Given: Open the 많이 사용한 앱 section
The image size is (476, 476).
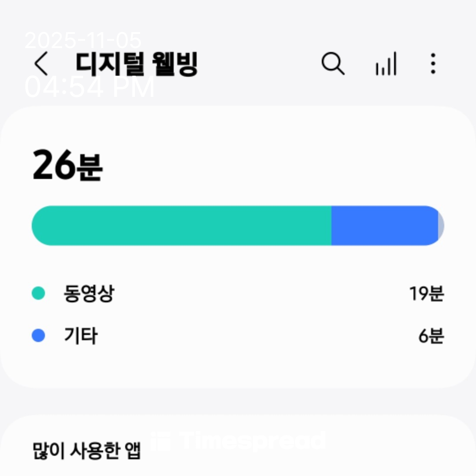Looking at the screenshot, I should (86, 450).
